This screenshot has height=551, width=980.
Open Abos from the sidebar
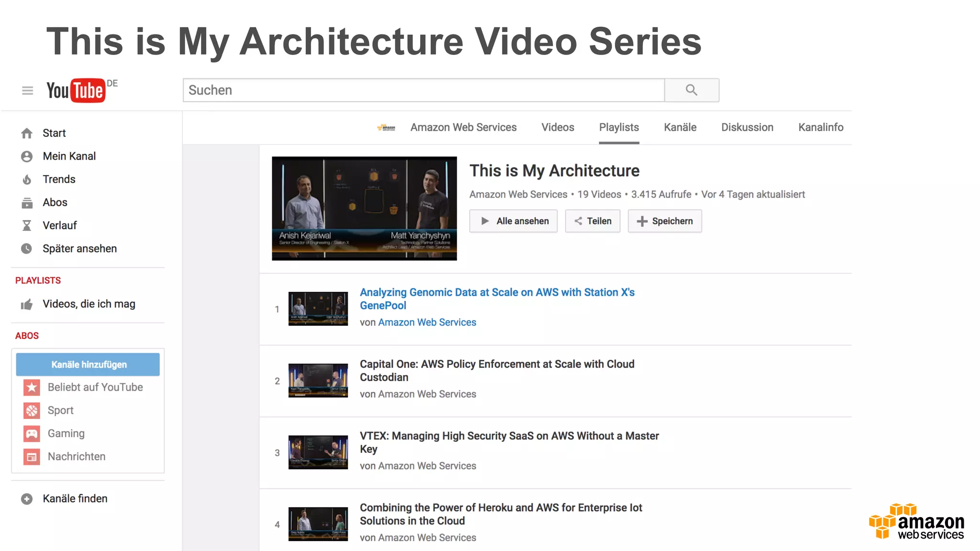click(x=55, y=202)
